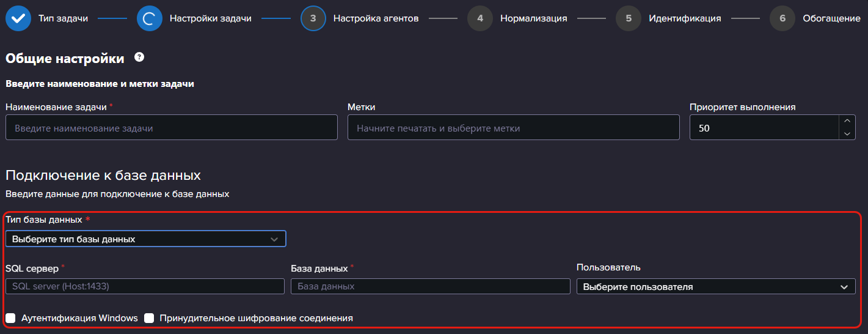Select step 5 circle Идентификация

pos(629,18)
